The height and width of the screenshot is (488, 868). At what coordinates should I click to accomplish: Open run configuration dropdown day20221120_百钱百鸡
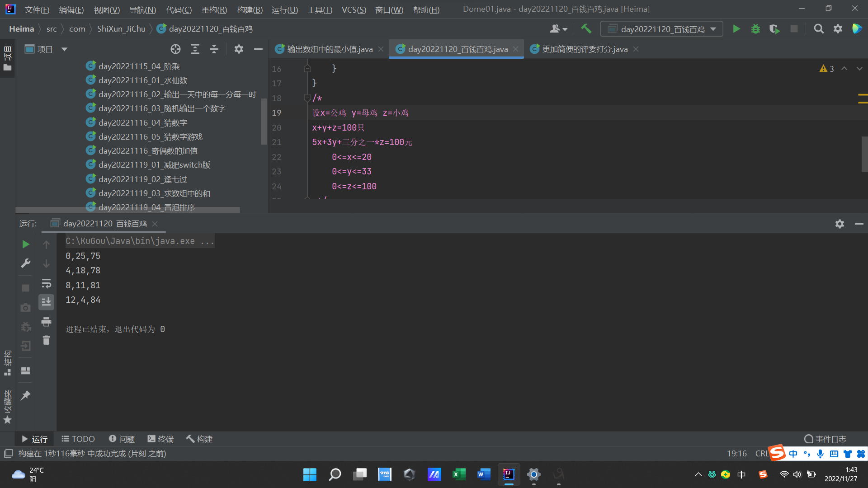[661, 29]
